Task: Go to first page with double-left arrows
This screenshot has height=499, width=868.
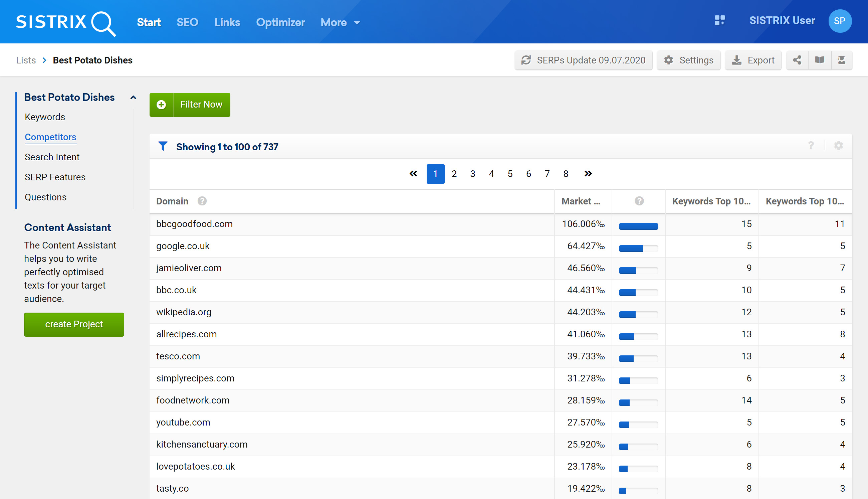Action: coord(413,174)
